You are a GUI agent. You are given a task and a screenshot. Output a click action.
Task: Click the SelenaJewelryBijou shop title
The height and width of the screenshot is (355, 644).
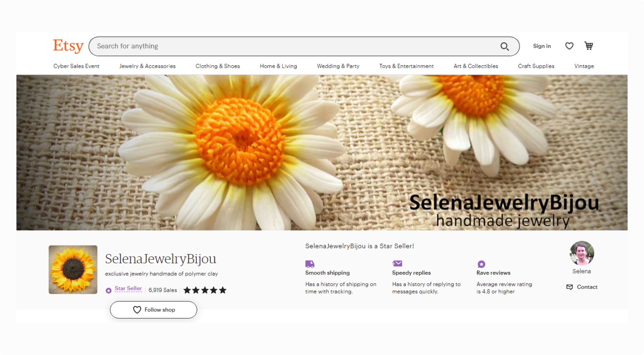point(161,259)
